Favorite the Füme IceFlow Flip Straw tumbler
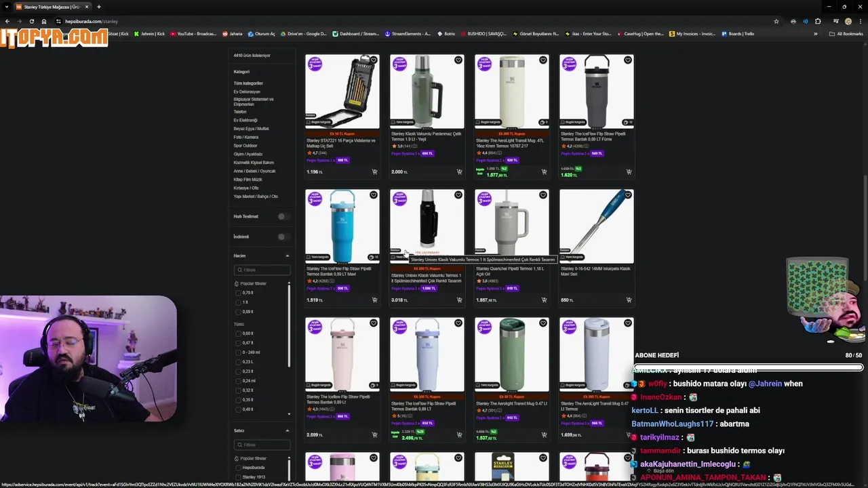Screen dimensions: 868x488 [628, 60]
